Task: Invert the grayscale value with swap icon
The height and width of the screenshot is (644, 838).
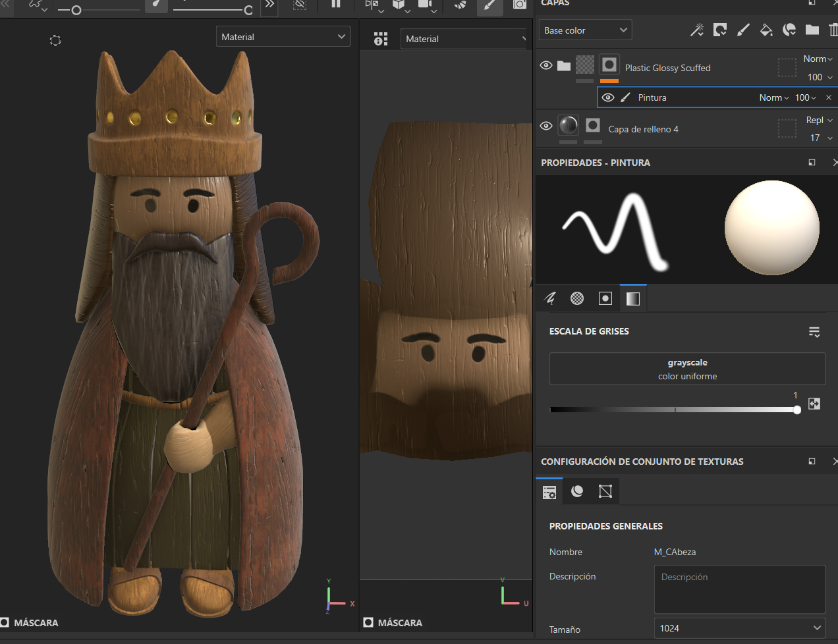Action: (x=814, y=404)
